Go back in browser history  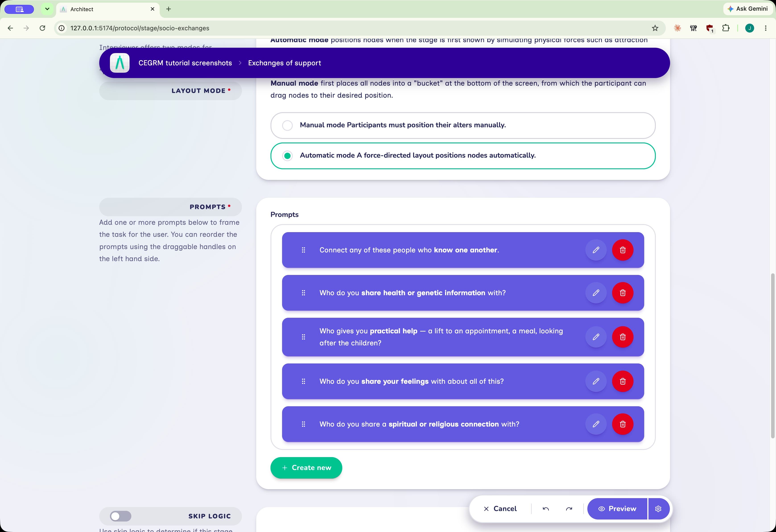tap(10, 28)
